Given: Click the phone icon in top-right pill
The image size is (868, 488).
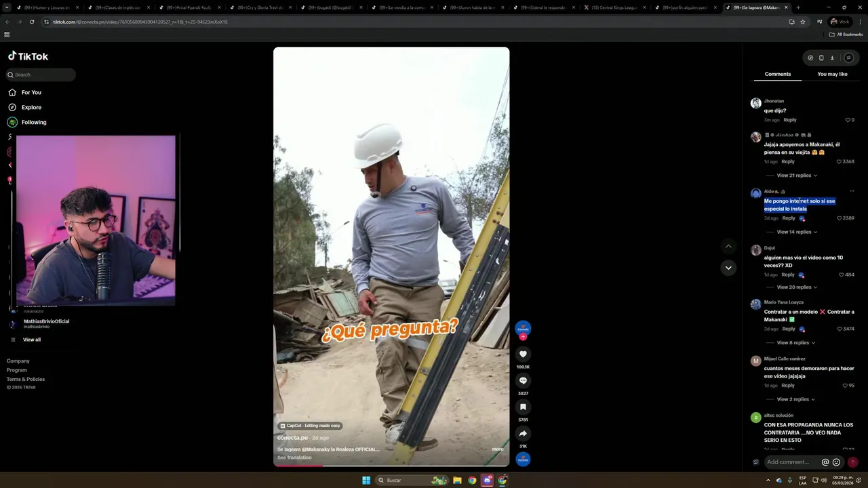Looking at the screenshot, I should (821, 58).
